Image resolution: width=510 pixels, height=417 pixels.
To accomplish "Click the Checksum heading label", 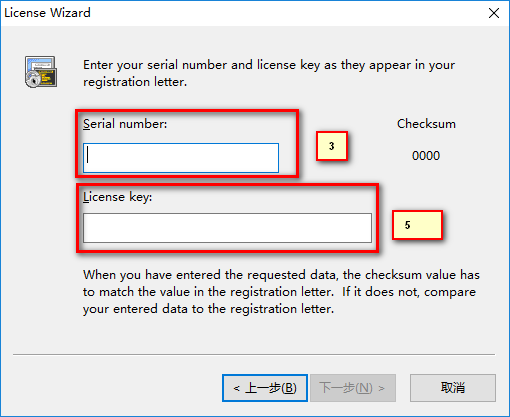I will 426,124.
